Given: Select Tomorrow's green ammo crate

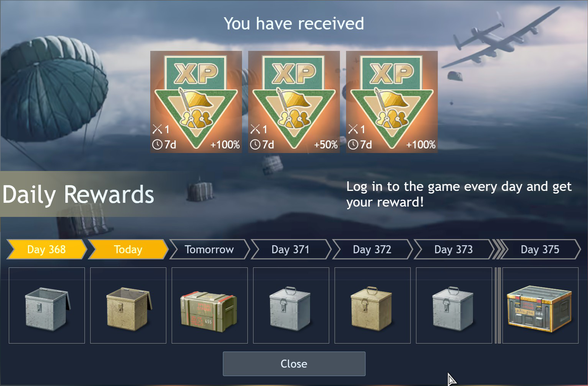Looking at the screenshot, I should 210,305.
